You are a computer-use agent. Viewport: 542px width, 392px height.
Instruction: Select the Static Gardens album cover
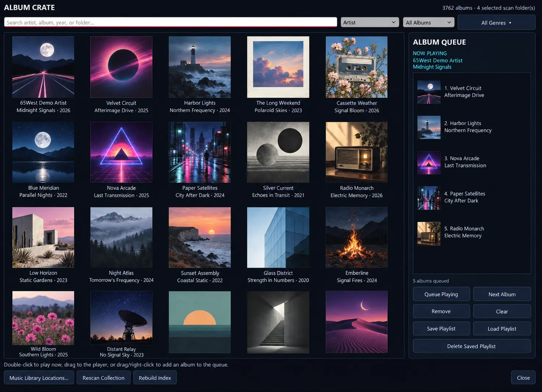43,237
